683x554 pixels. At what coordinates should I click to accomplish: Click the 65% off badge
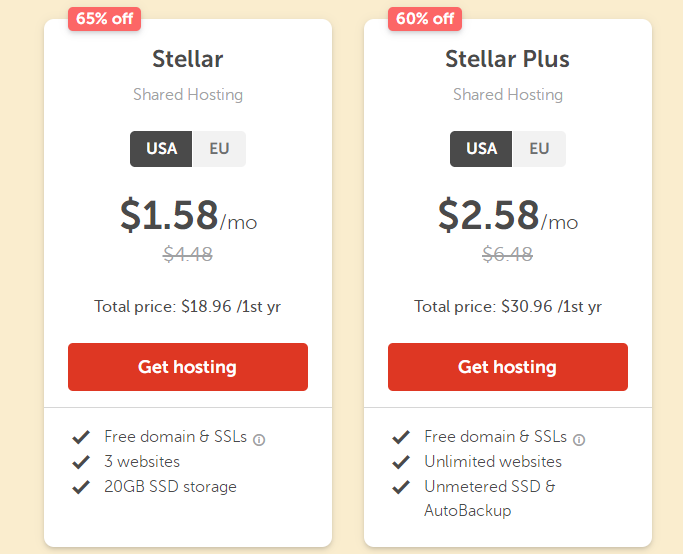pos(105,19)
